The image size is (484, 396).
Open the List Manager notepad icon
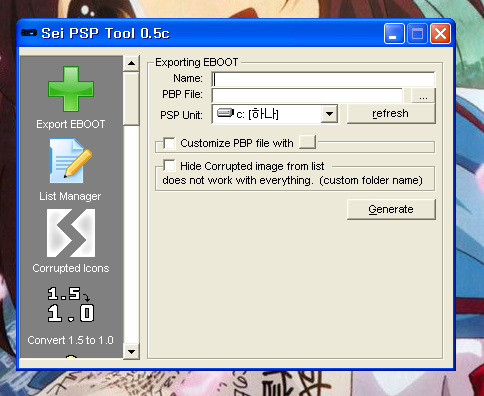point(71,161)
